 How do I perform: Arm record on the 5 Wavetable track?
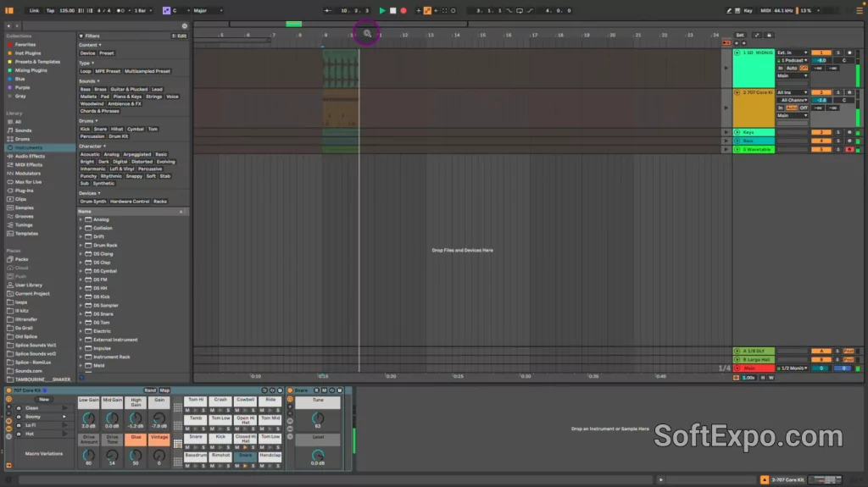point(849,149)
